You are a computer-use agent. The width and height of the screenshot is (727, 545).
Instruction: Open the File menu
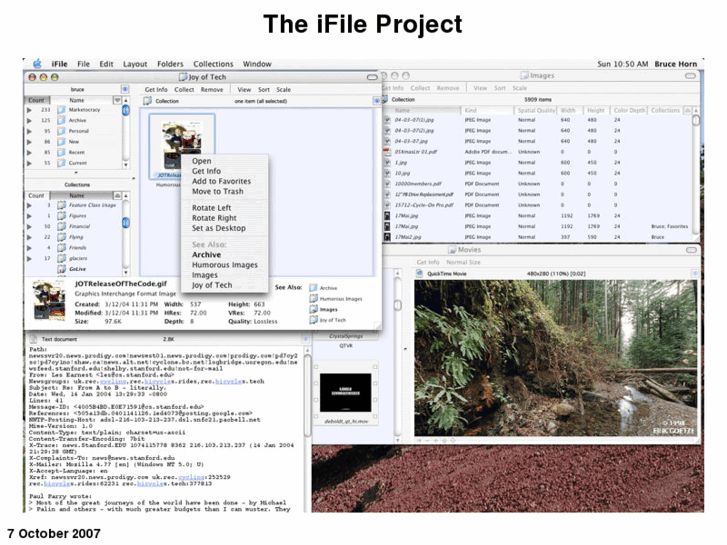(83, 64)
